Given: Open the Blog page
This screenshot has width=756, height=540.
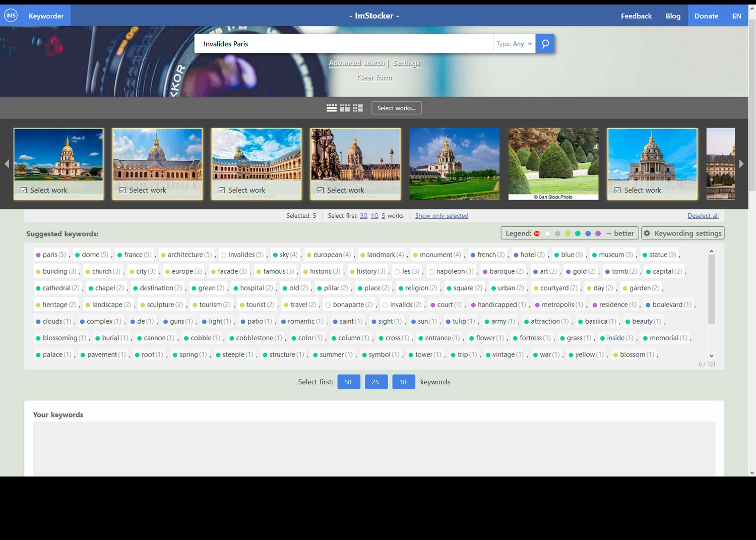Looking at the screenshot, I should coord(673,16).
